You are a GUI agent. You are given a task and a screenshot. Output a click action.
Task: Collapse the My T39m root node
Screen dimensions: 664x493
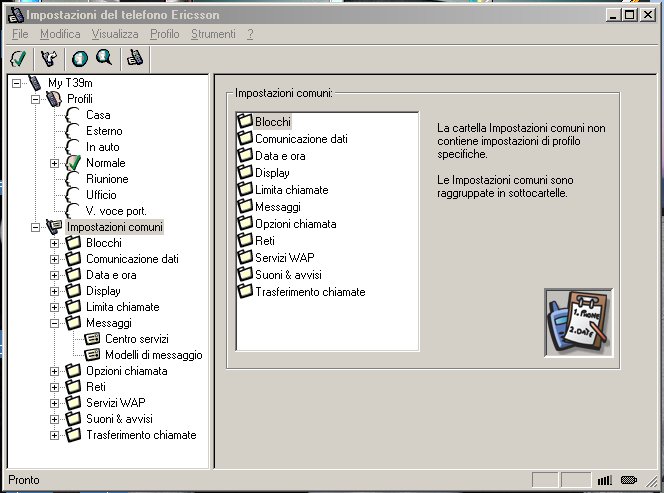coord(16,83)
